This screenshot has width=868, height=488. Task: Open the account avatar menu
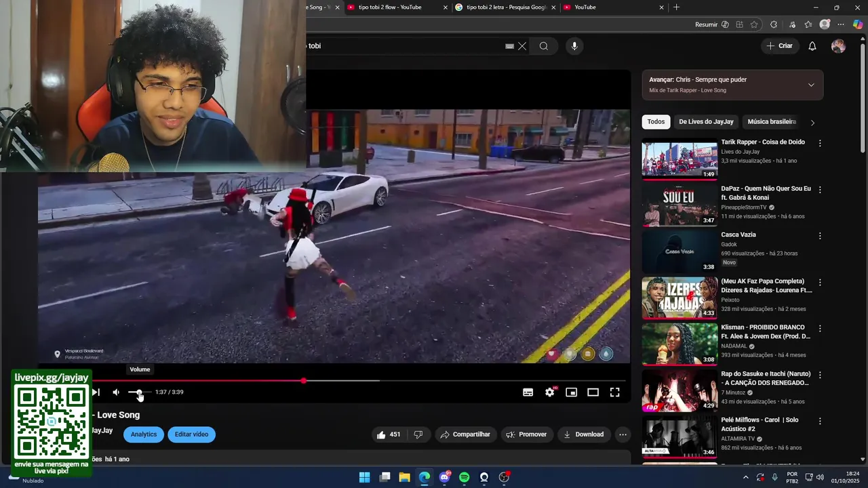(x=838, y=46)
